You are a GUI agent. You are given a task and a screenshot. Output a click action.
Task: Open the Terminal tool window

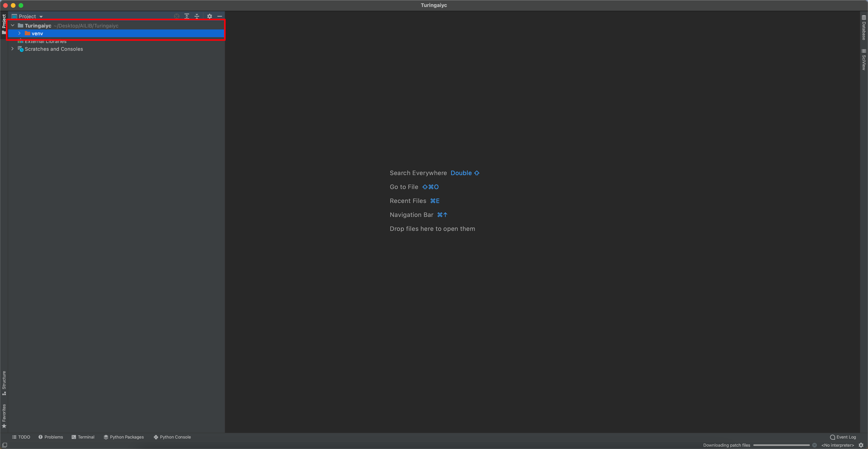click(83, 437)
